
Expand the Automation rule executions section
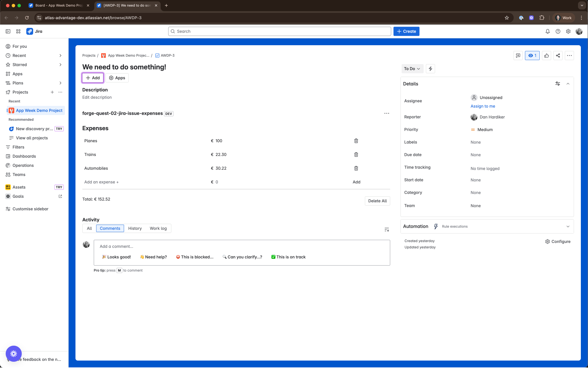pos(568,226)
